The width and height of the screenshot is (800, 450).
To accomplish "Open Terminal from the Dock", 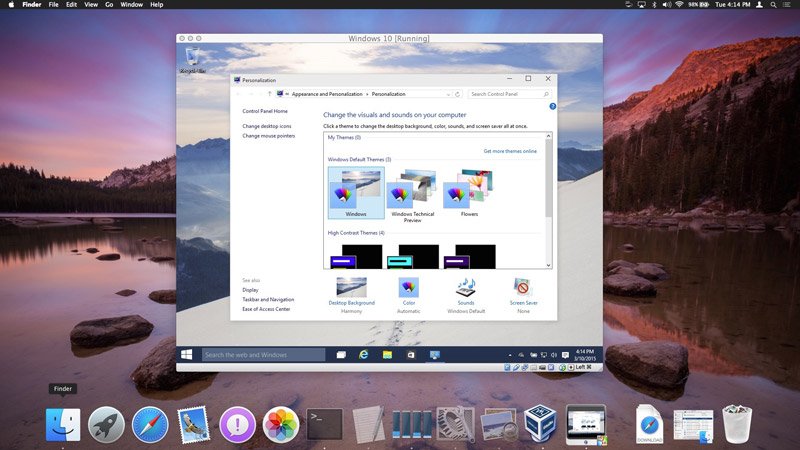I will 324,424.
